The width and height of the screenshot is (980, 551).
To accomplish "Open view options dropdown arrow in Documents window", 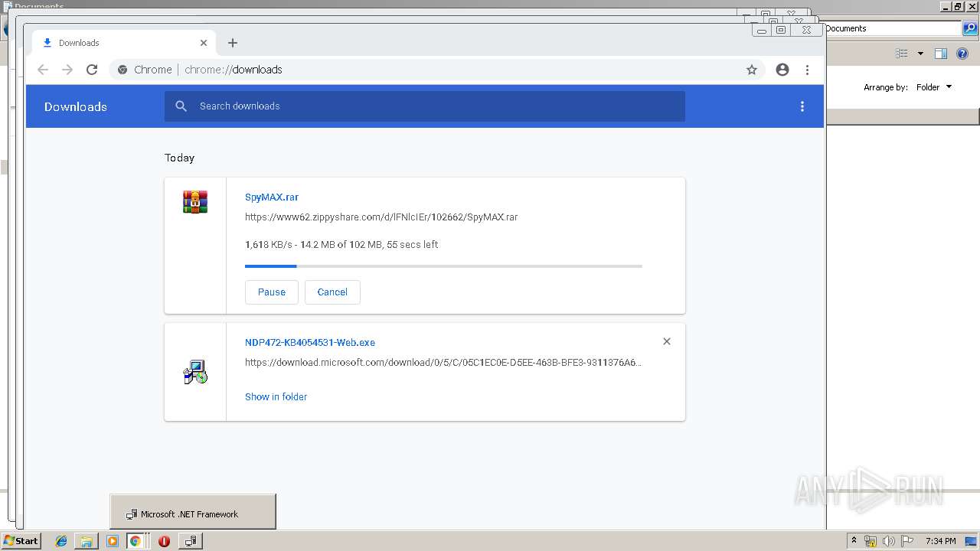I will click(x=920, y=54).
